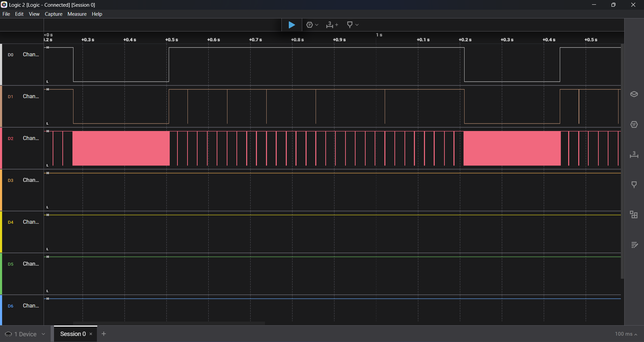Open the Notes sidebar panel

pyautogui.click(x=634, y=245)
